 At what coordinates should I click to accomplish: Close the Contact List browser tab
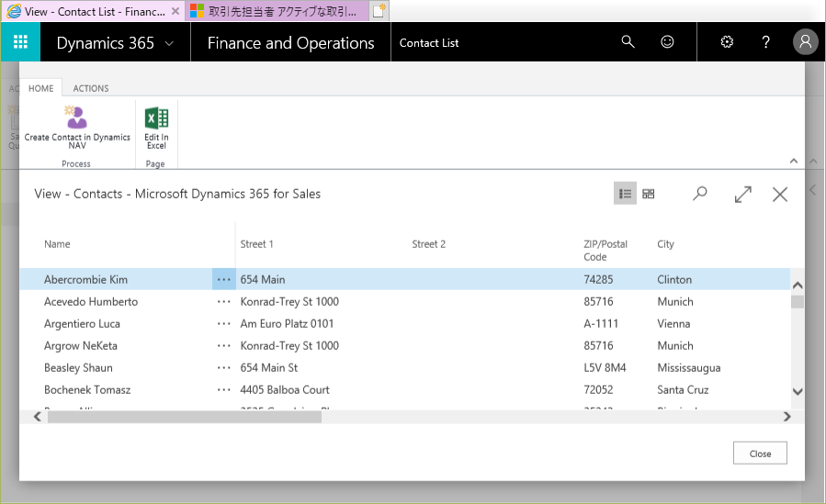click(175, 11)
